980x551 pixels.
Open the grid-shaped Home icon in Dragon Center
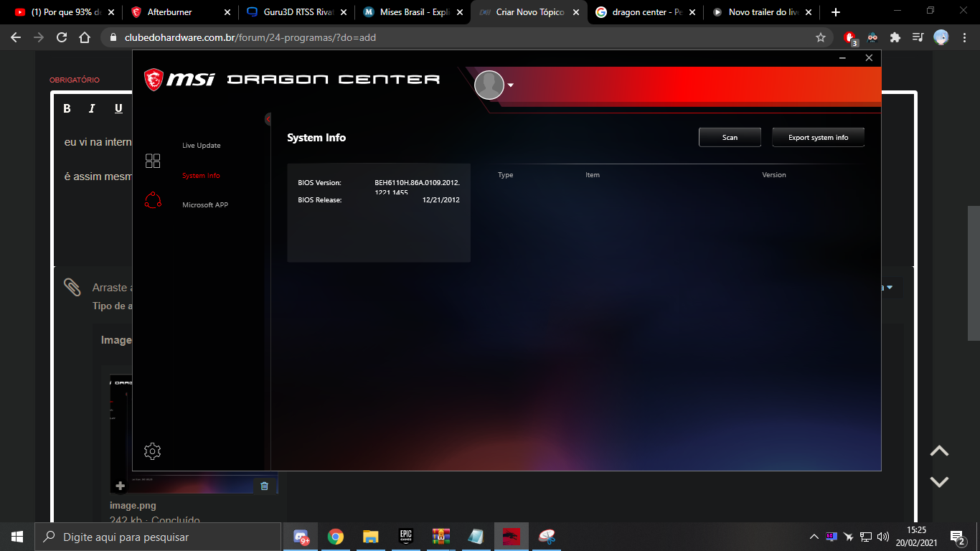pyautogui.click(x=153, y=161)
